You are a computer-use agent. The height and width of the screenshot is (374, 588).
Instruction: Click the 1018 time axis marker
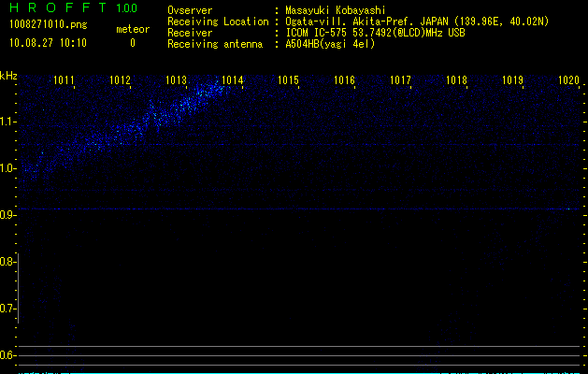[457, 80]
